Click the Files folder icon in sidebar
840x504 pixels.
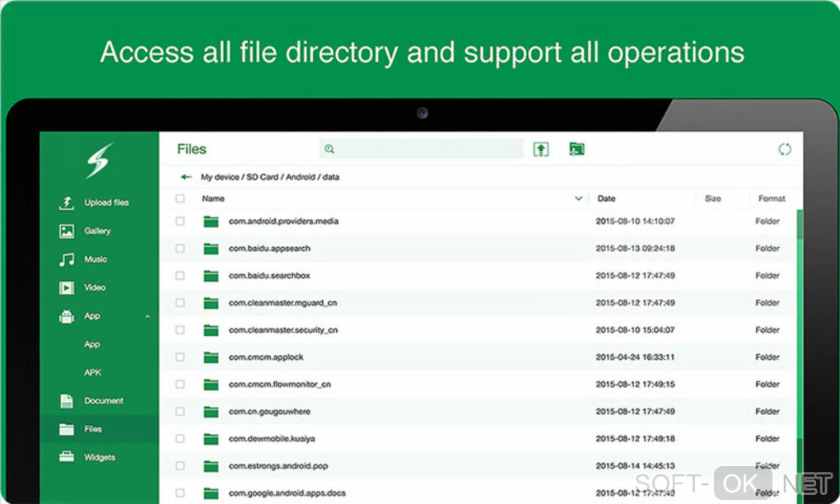click(x=67, y=429)
